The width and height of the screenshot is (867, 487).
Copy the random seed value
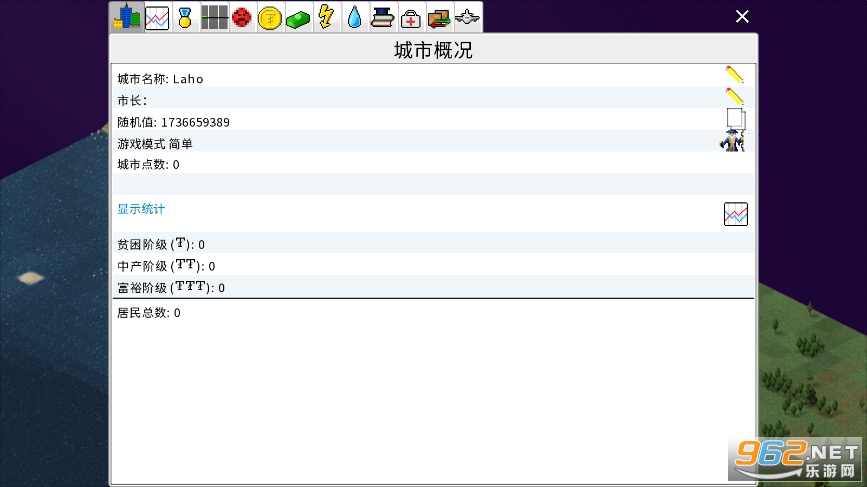[x=735, y=118]
